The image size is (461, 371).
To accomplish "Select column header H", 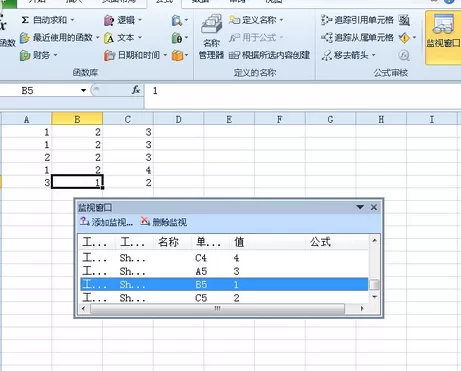I will [381, 119].
